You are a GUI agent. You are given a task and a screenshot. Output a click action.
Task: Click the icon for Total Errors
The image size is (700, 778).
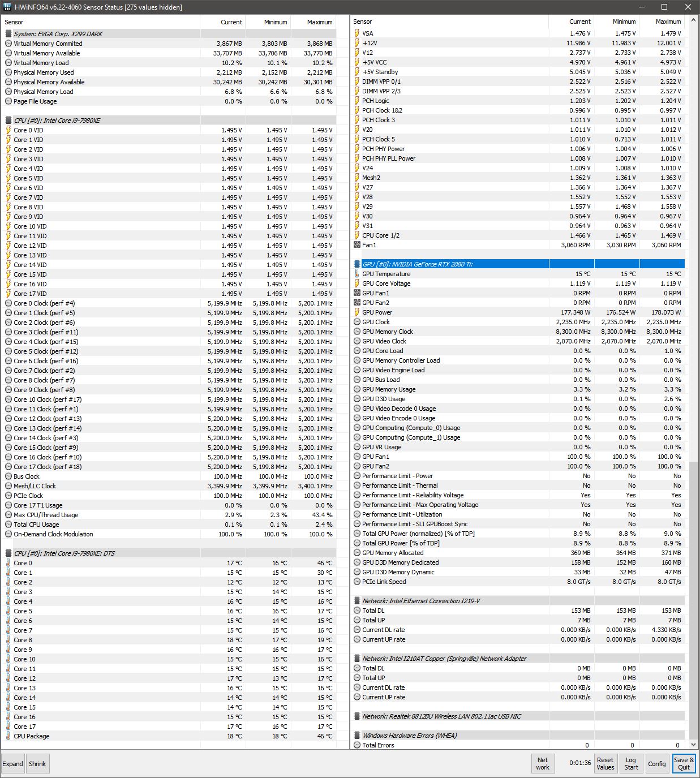tap(357, 745)
